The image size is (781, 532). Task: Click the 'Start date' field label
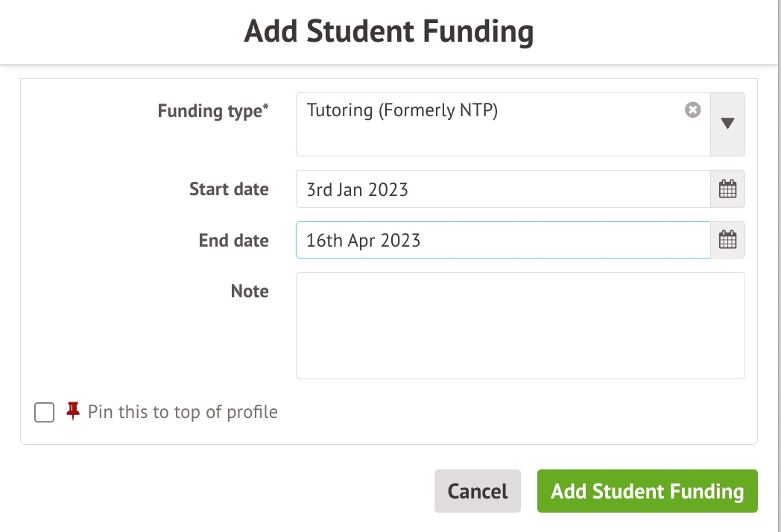[x=229, y=189]
